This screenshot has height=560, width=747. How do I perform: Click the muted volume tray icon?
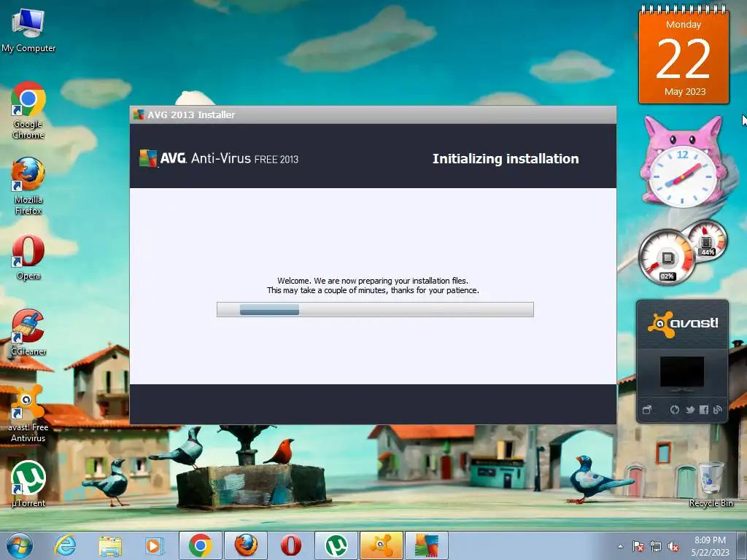[673, 546]
